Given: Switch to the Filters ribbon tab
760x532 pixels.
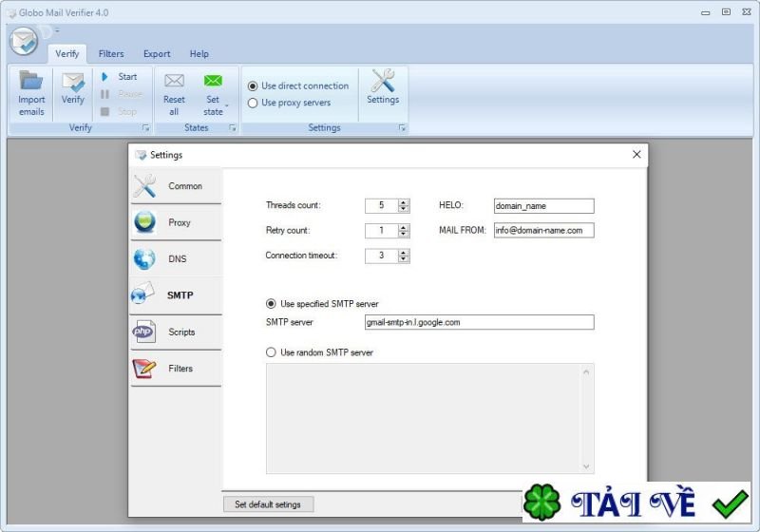Looking at the screenshot, I should pyautogui.click(x=111, y=54).
